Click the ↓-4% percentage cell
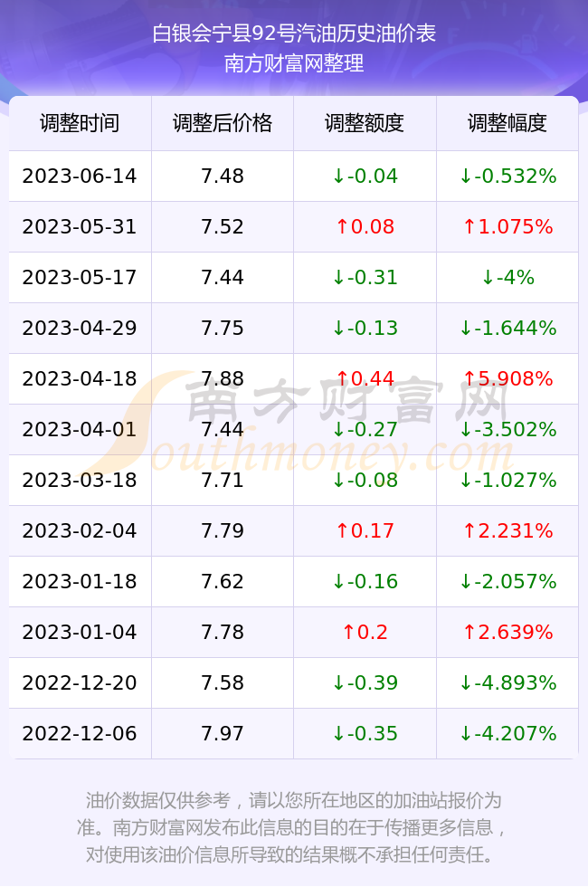588x887 pixels. (507, 277)
